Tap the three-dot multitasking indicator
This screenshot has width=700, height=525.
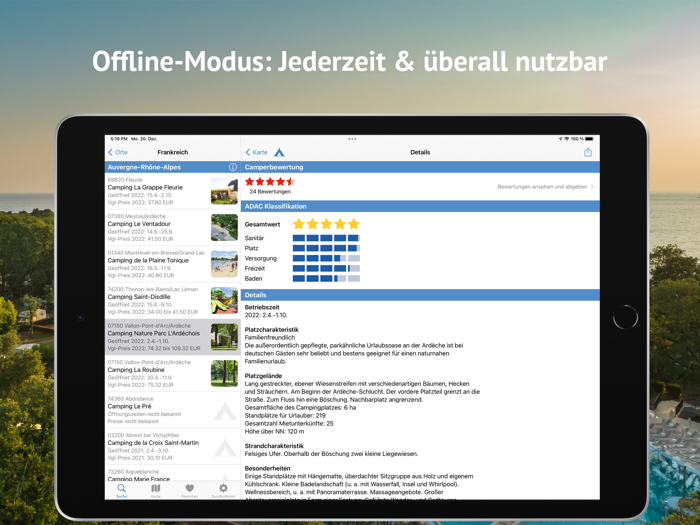(x=352, y=139)
